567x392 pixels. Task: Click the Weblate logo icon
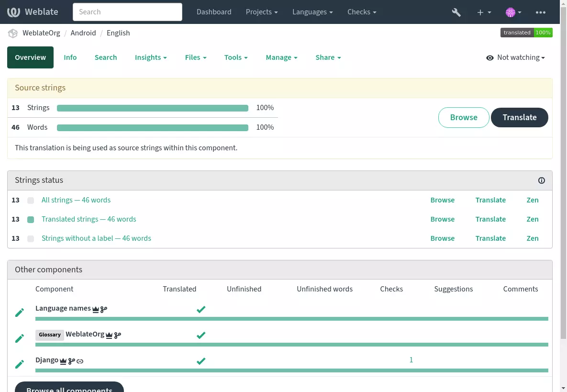(x=13, y=12)
